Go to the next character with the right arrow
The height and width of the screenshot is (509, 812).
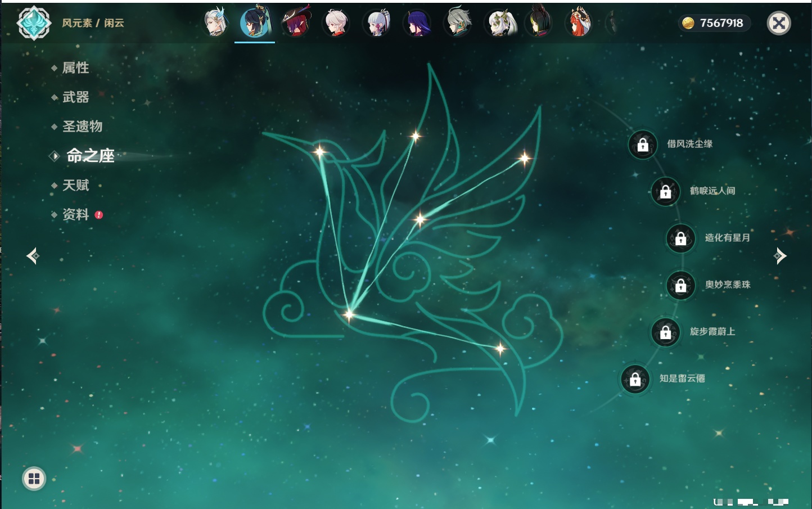point(779,256)
